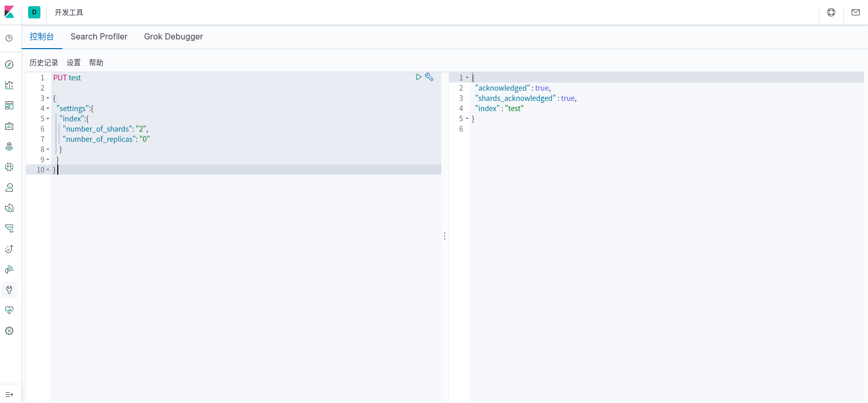Open Dashboard from the sidebar icon
The width and height of the screenshot is (868, 403).
point(9,105)
